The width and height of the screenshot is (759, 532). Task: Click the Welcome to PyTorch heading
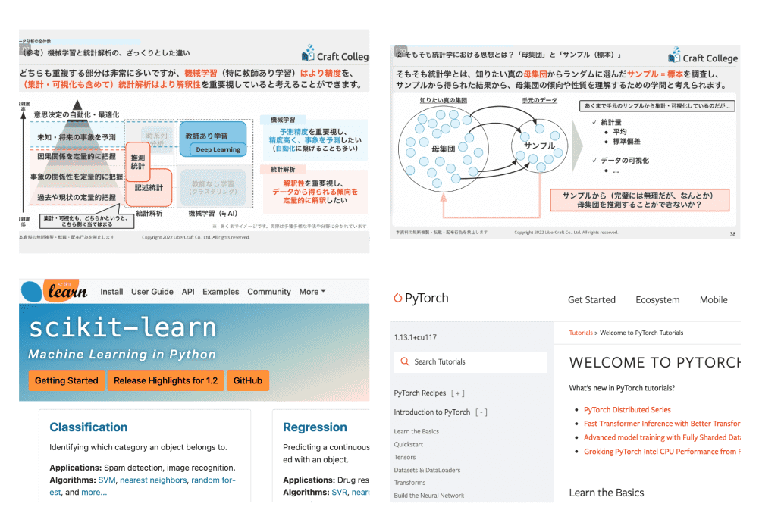(655, 362)
